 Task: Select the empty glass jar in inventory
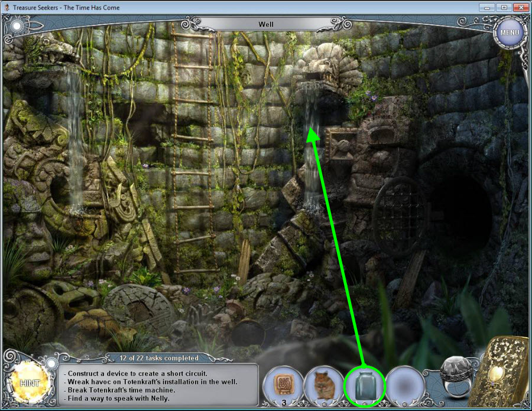365,385
